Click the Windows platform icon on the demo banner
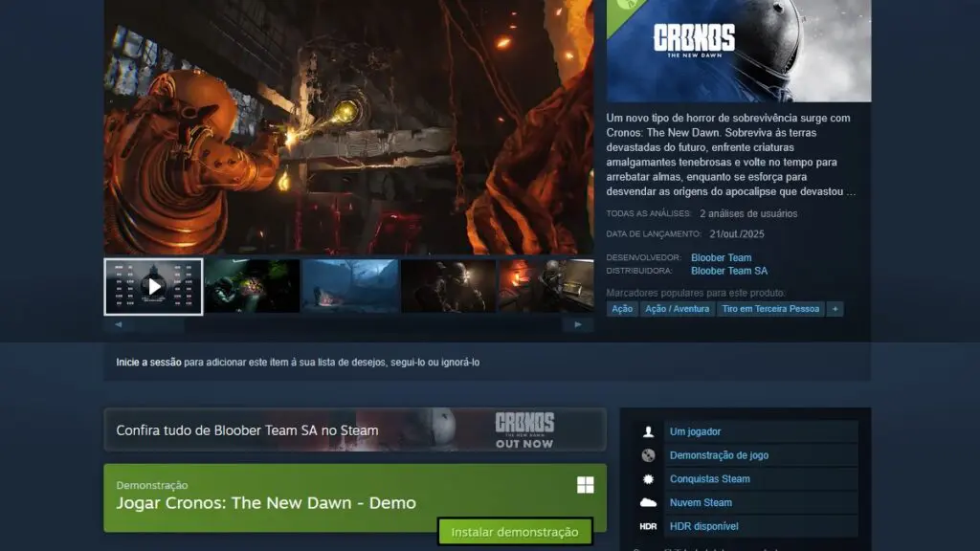Screen dimensions: 980x551 tap(585, 485)
